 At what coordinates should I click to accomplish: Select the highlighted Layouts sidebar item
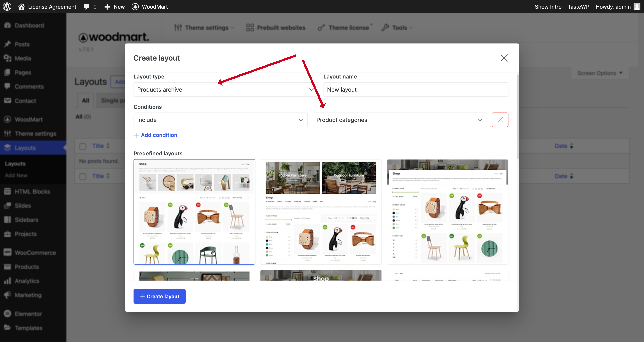tap(33, 148)
